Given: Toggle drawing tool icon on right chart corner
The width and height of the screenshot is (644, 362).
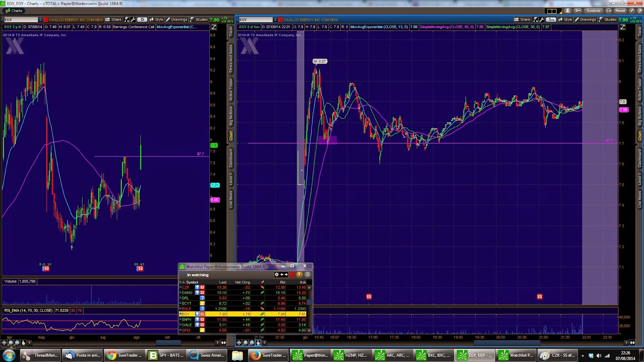Looking at the screenshot, I should coord(623,27).
